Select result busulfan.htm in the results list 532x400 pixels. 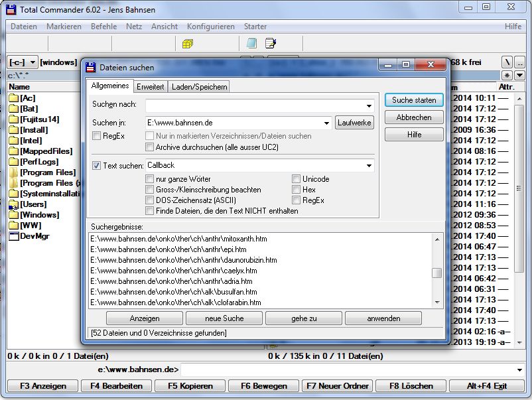click(x=174, y=292)
